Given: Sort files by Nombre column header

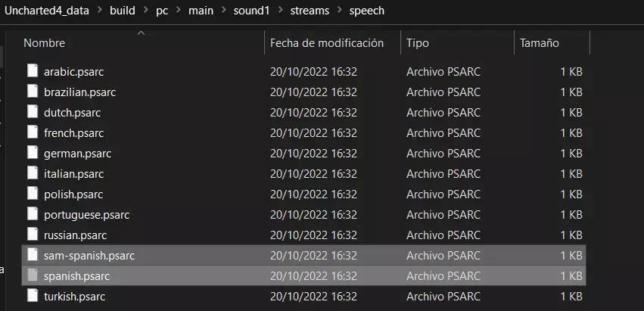Looking at the screenshot, I should pos(45,43).
